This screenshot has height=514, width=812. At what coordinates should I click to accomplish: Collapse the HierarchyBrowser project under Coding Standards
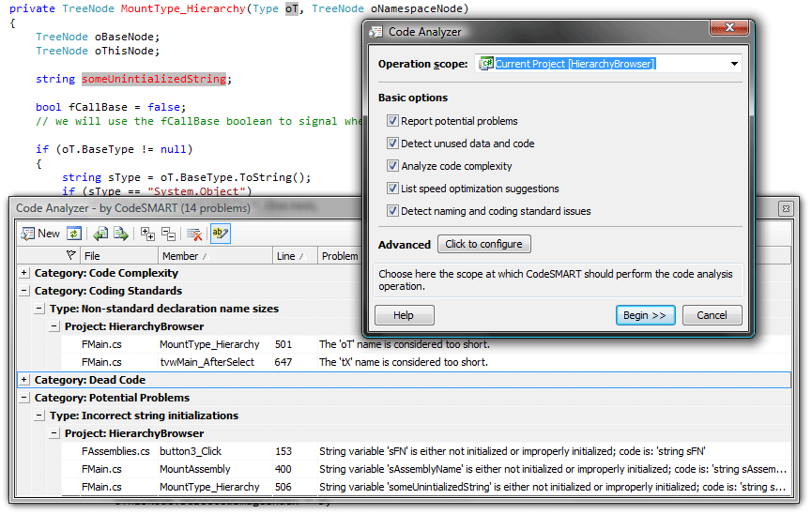[x=54, y=326]
